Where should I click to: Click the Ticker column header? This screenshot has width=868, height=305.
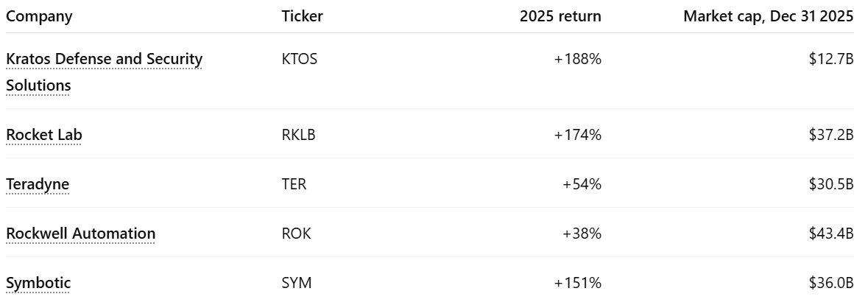click(x=302, y=16)
